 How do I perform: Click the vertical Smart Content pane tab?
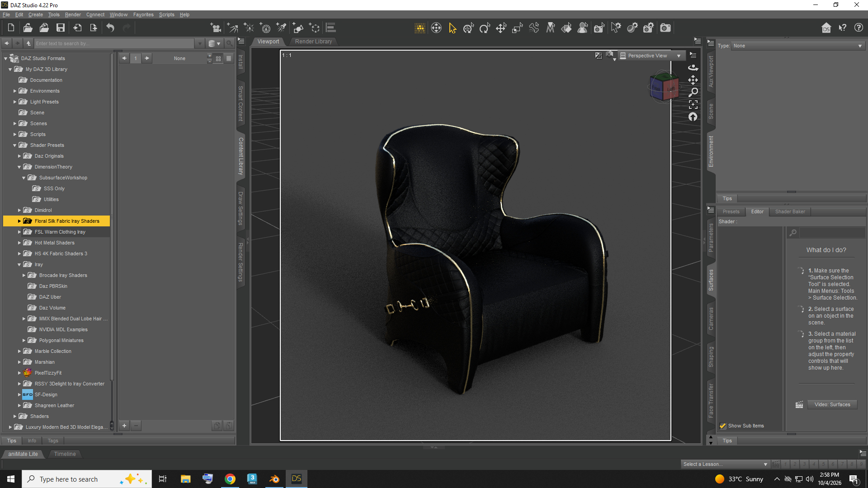pos(241,103)
